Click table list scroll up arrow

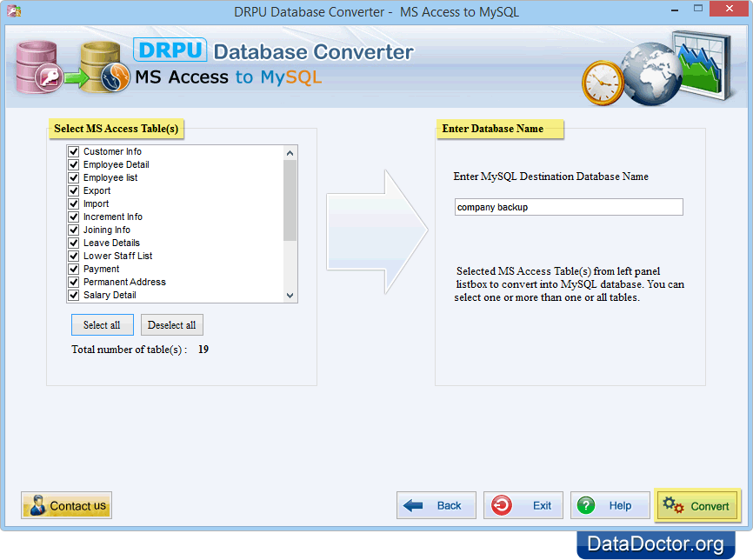290,153
